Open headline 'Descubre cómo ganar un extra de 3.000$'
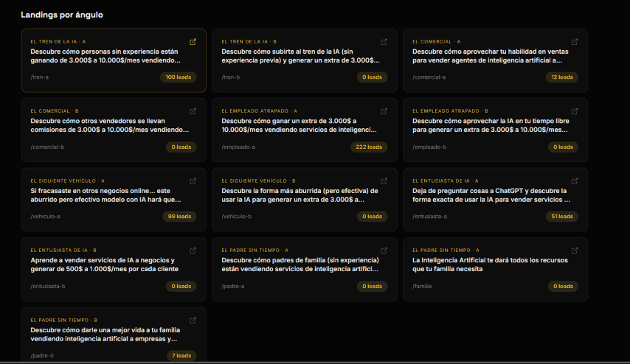This screenshot has width=630, height=364. [300, 125]
